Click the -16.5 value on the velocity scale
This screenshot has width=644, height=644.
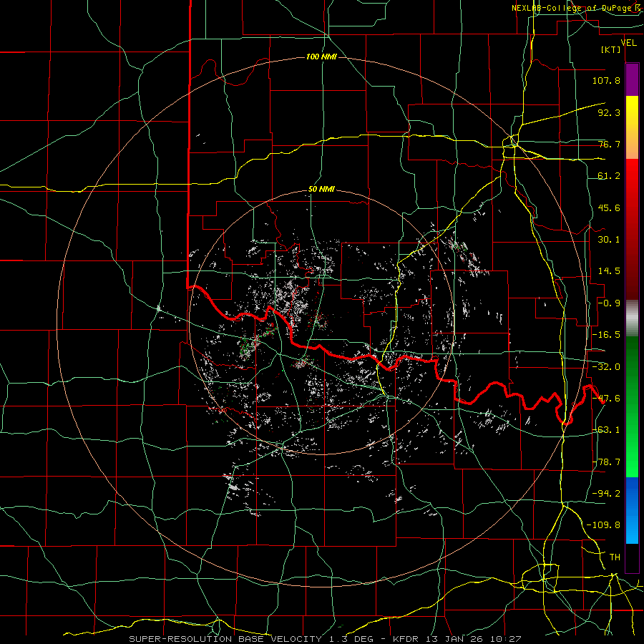pyautogui.click(x=606, y=335)
